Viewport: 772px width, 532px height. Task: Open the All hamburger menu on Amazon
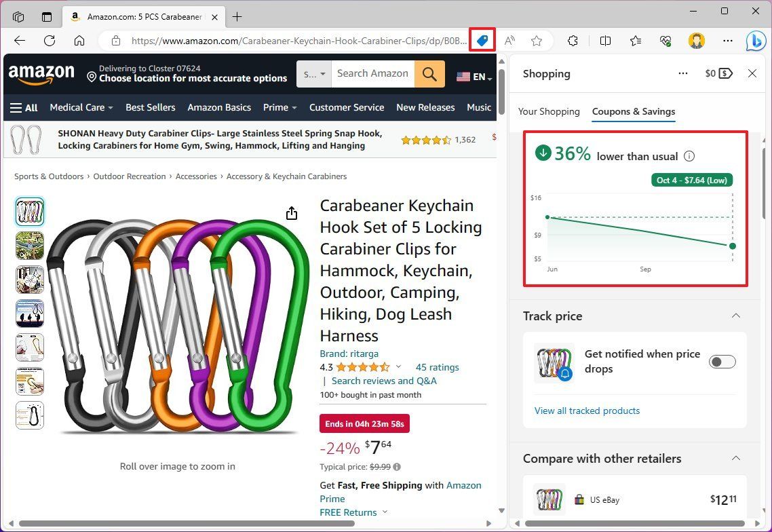(x=24, y=107)
